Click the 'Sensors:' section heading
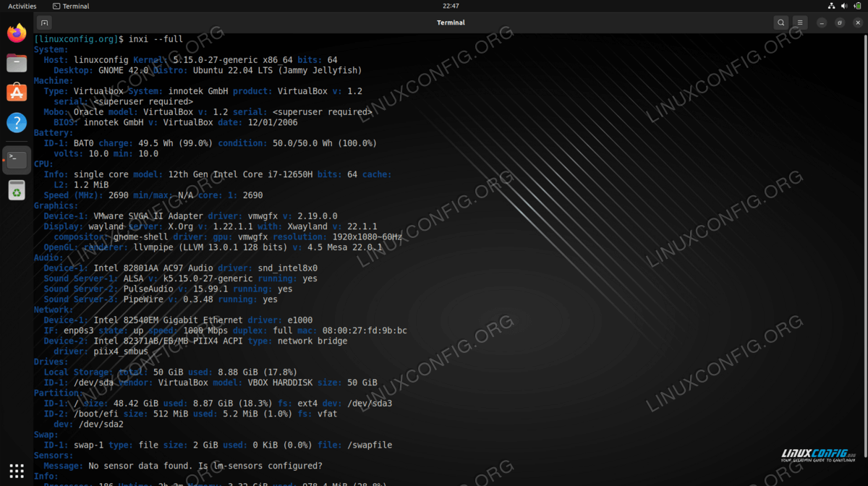This screenshot has height=486, width=868. click(x=54, y=456)
